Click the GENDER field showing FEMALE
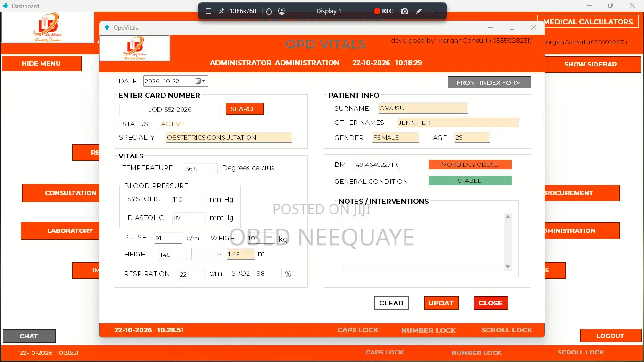Image resolution: width=644 pixels, height=362 pixels. click(396, 137)
